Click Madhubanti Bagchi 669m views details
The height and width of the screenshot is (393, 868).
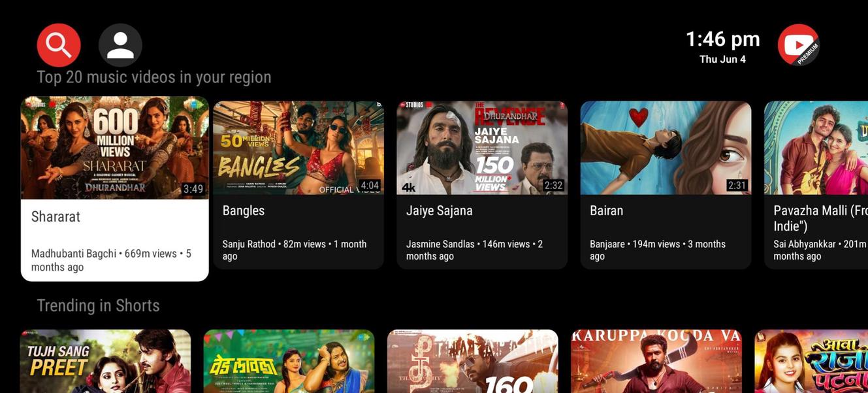111,260
